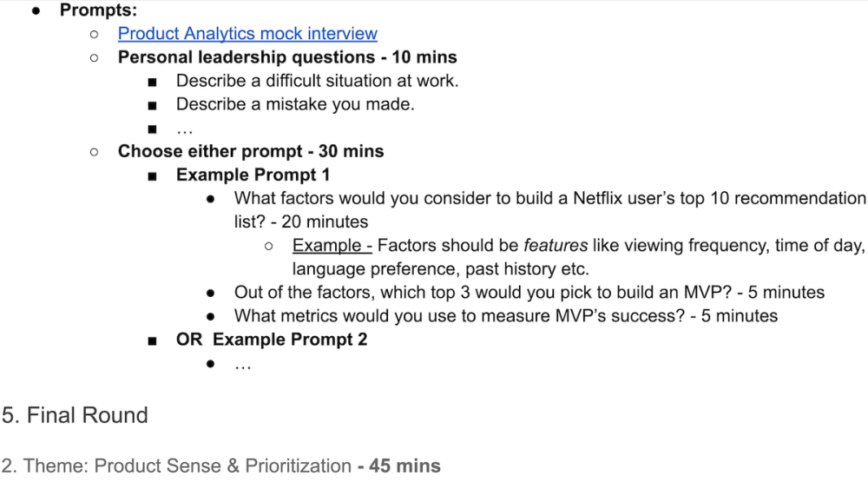Click the italic word 'features'
Screen dimensions: 868x489
tap(556, 245)
